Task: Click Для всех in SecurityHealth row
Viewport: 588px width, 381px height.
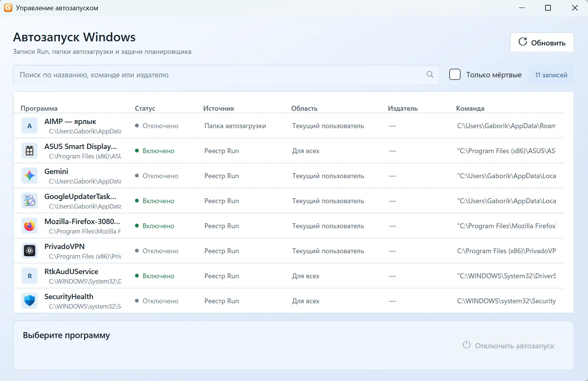Action: point(306,301)
